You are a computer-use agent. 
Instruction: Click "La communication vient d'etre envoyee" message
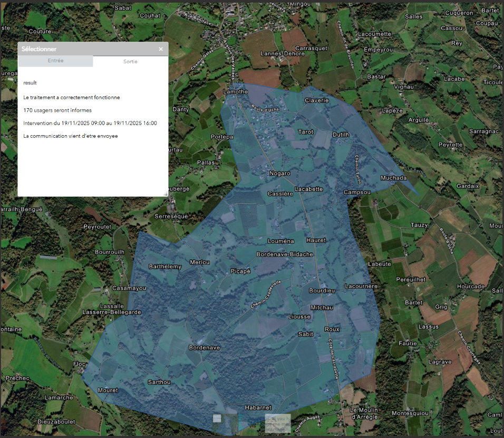point(71,136)
